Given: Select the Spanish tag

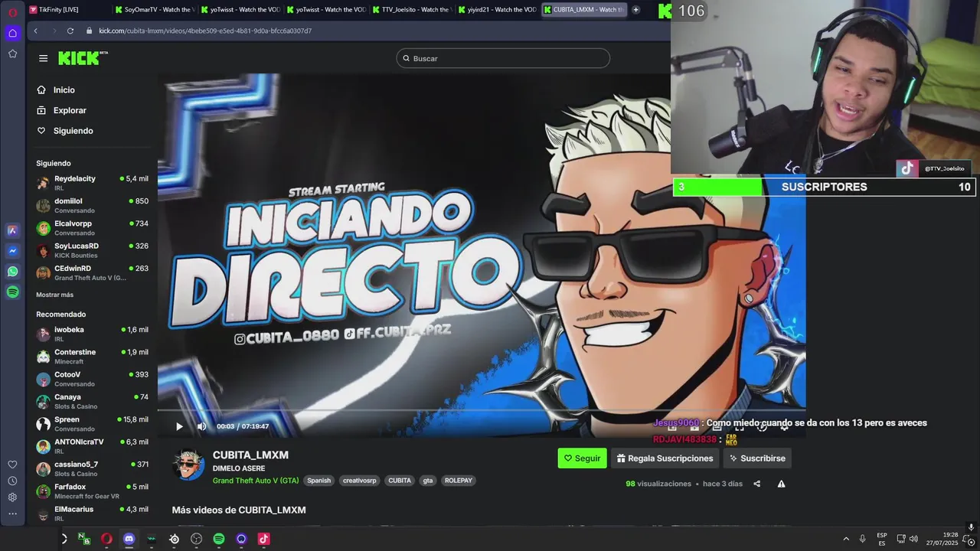Looking at the screenshot, I should coord(318,481).
